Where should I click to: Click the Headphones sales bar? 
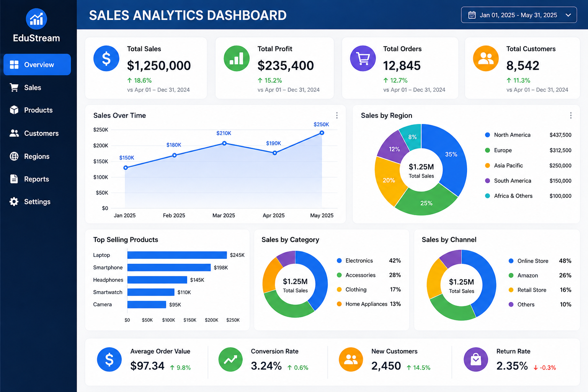[x=157, y=280]
